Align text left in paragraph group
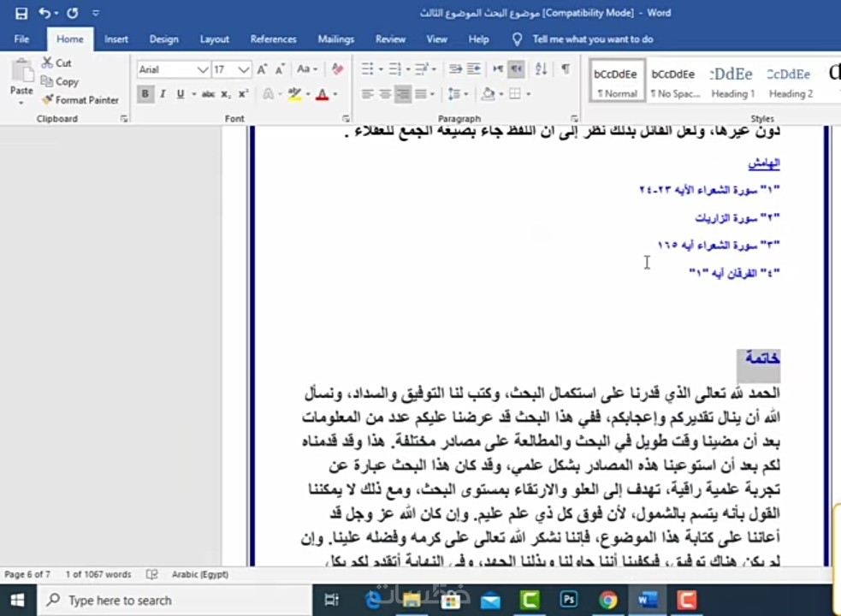Image resolution: width=841 pixels, height=616 pixels. [367, 94]
